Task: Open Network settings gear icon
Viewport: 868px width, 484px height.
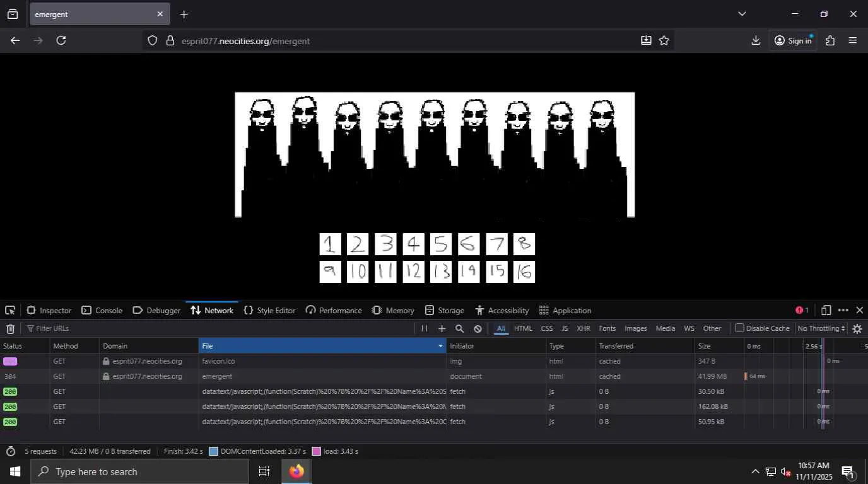Action: click(857, 328)
